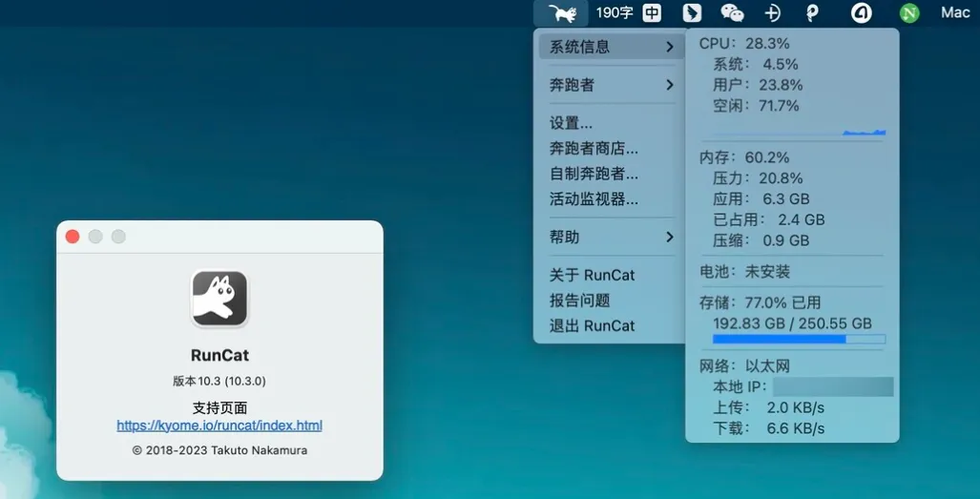This screenshot has width=980, height=499.
Task: Click the RunCat app icon in About window
Action: pyautogui.click(x=219, y=299)
